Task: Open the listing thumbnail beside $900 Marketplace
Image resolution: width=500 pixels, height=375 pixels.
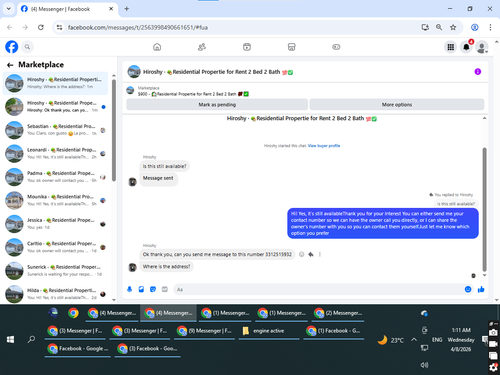Action: click(x=130, y=90)
